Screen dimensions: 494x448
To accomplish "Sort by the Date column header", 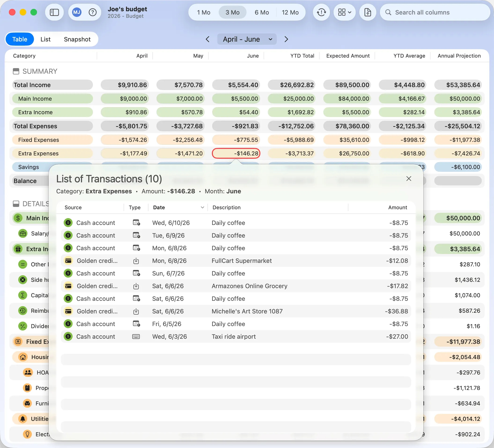I will pos(178,207).
